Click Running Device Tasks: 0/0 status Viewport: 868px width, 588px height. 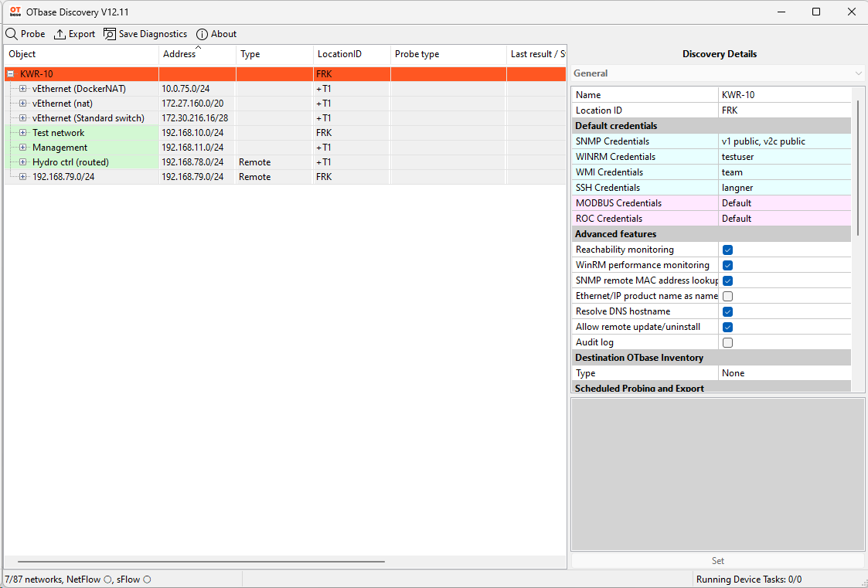[x=749, y=580]
